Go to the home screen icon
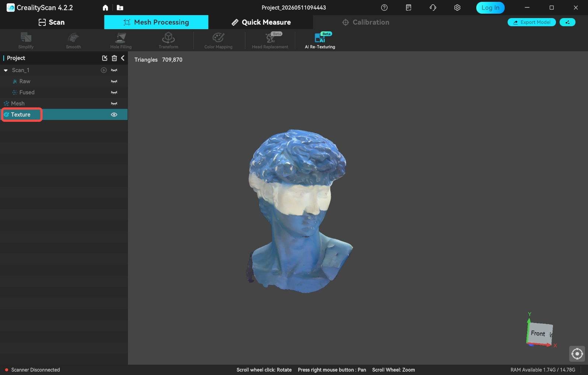Screen dimensions: 588x375 click(105, 8)
